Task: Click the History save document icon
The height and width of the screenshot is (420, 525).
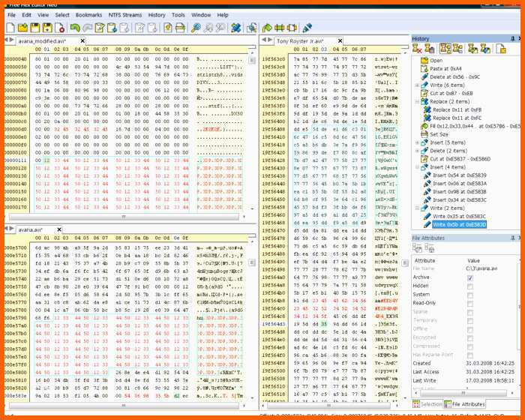Action: (501, 49)
